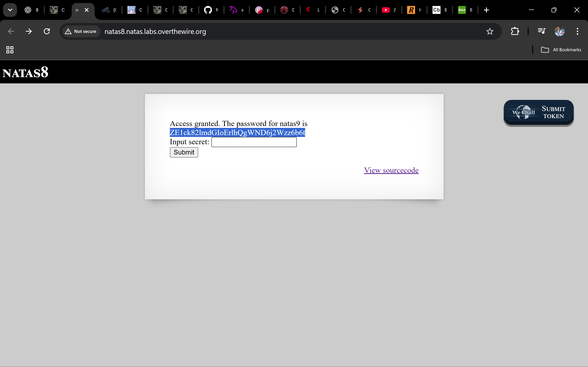
Task: Expand the tab search dropdown
Action: (10, 10)
